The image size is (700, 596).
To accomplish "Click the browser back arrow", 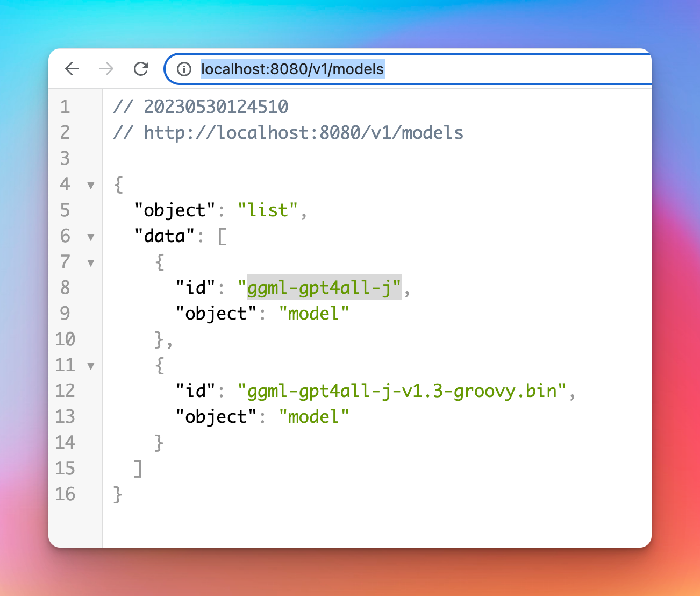I will (72, 69).
